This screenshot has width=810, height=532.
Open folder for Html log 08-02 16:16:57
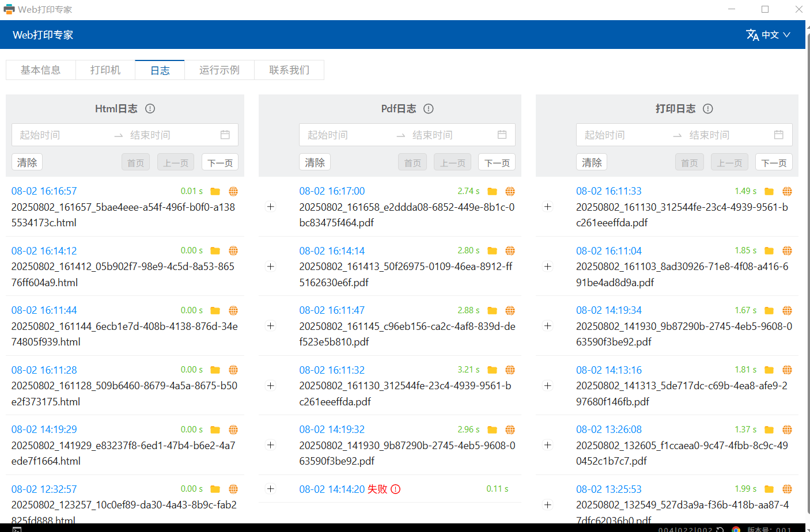(x=215, y=191)
